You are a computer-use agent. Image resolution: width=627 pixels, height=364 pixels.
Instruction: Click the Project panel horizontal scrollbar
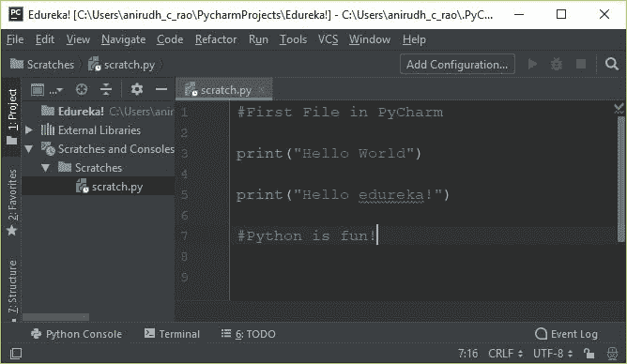click(55, 317)
